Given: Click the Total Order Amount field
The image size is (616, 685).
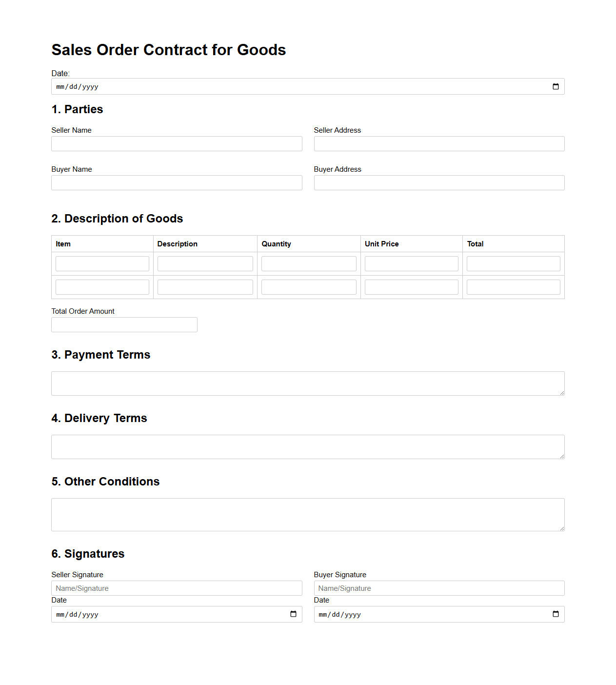Looking at the screenshot, I should [124, 324].
